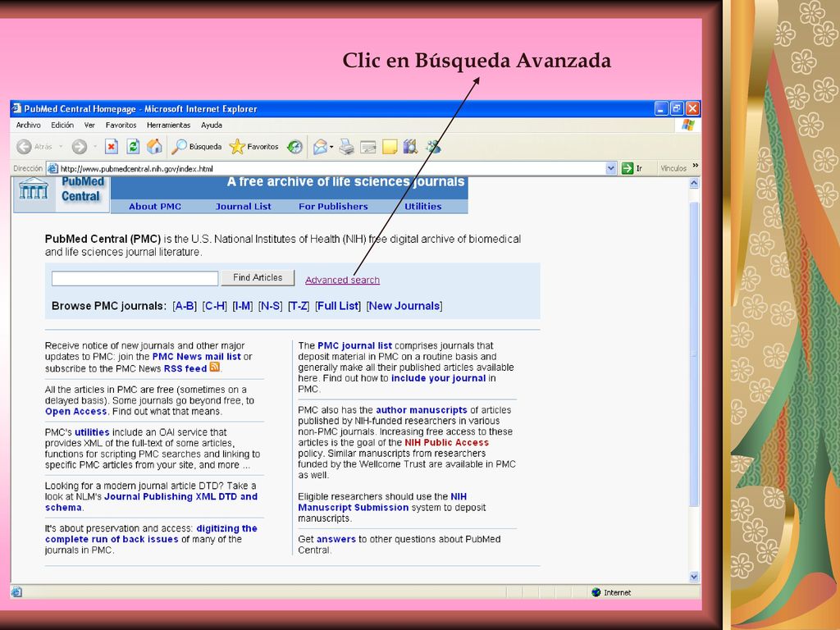Open the Archivo menu
Viewport: 840px width, 630px height.
pyautogui.click(x=29, y=125)
